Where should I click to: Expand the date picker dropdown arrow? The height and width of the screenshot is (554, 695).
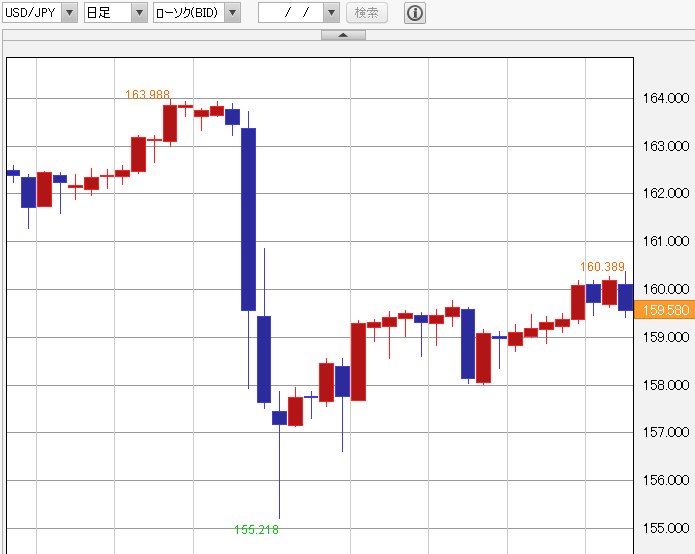tap(331, 12)
